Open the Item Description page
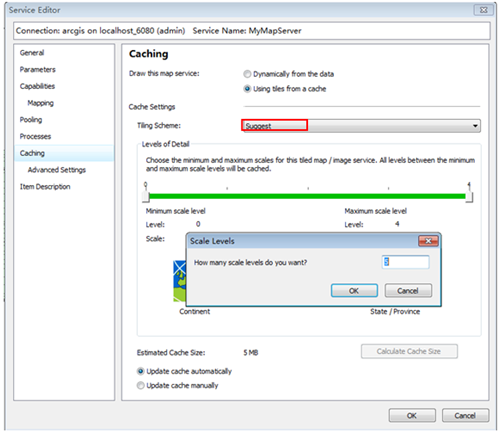The image size is (498, 431). click(45, 186)
